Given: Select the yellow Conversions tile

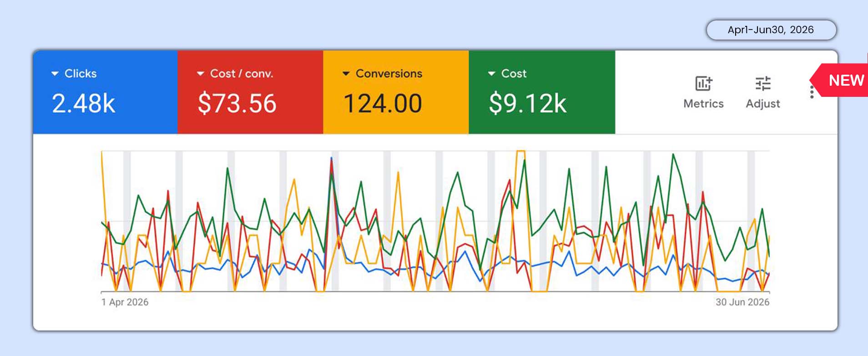Looking at the screenshot, I should [396, 92].
